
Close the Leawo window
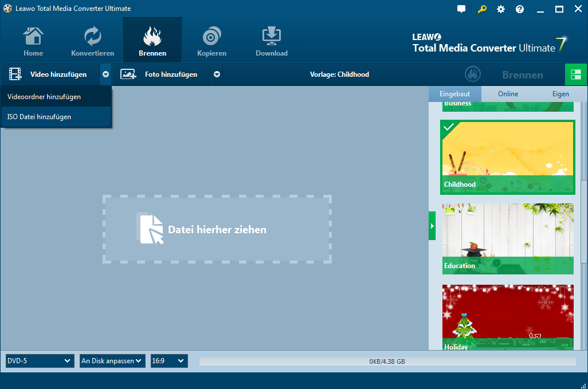point(578,9)
